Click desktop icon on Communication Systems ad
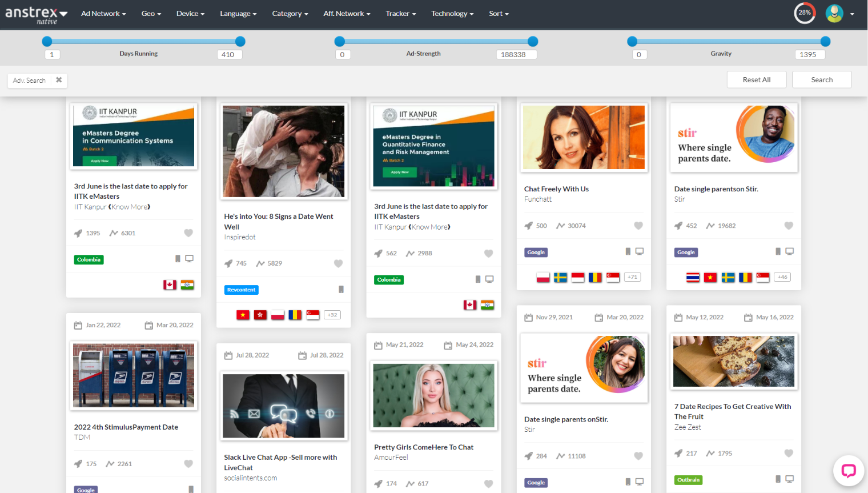The width and height of the screenshot is (868, 493). point(189,259)
